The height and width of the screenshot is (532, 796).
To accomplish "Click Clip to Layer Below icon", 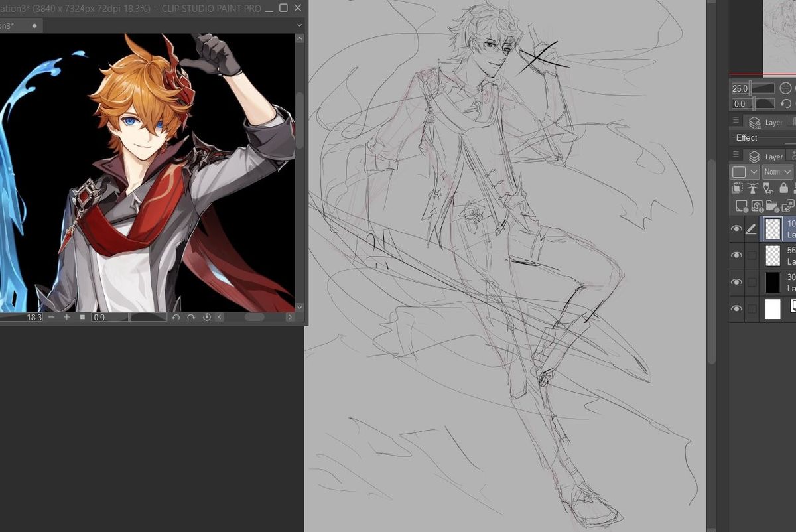I will click(x=738, y=189).
